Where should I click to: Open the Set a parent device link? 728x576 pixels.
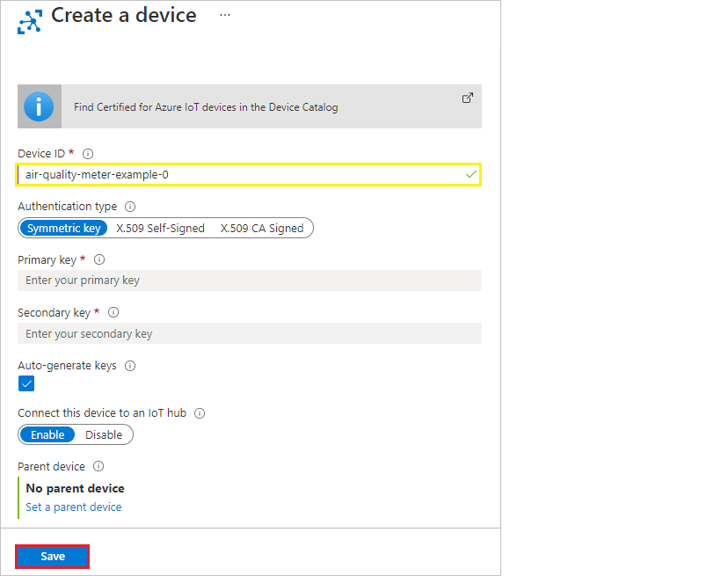click(73, 507)
